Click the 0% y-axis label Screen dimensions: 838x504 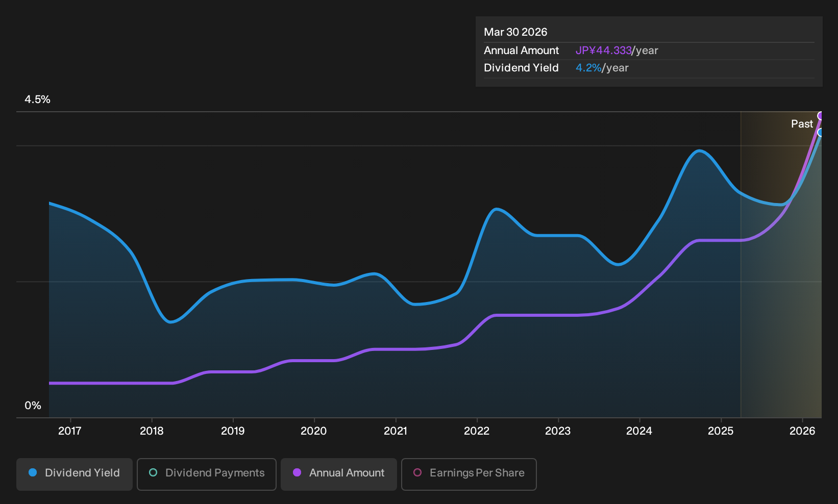pos(33,406)
